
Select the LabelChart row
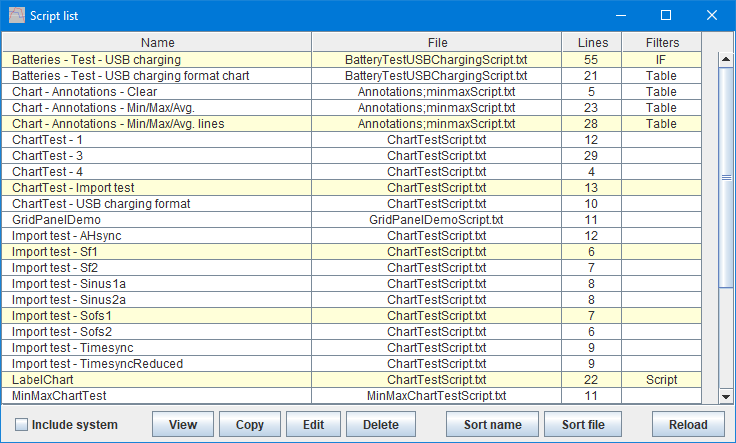[x=352, y=380]
